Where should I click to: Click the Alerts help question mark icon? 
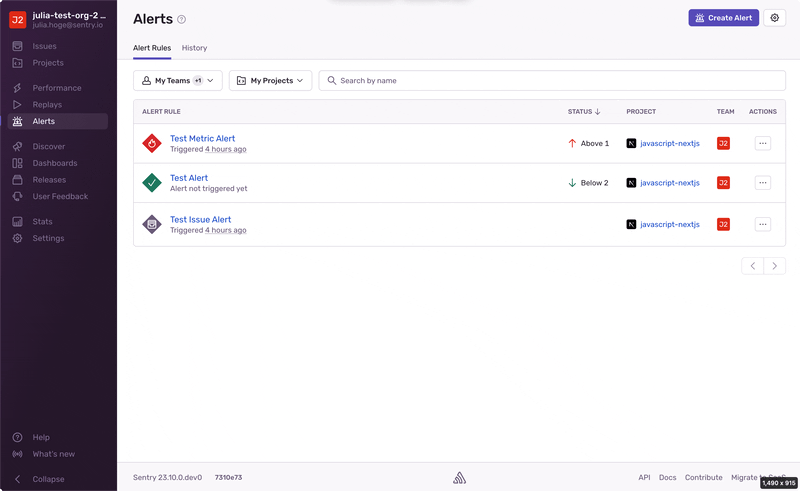181,19
